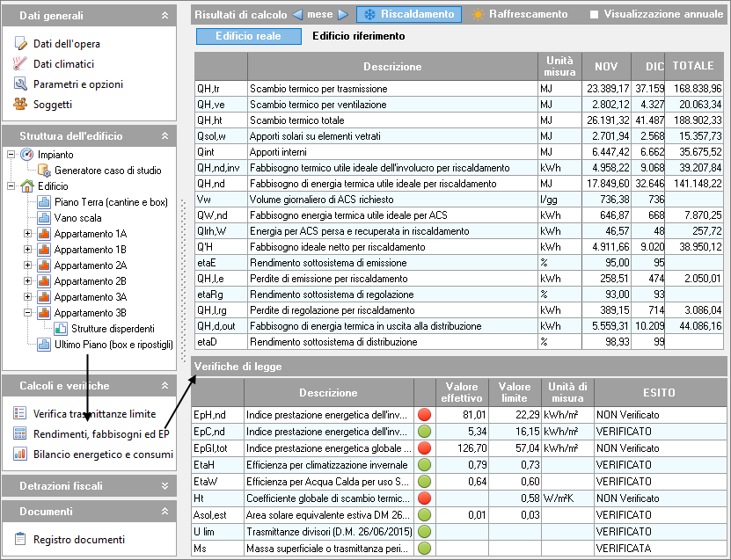Expand the Appartamento 1A tree node
731x560 pixels.
(28, 234)
